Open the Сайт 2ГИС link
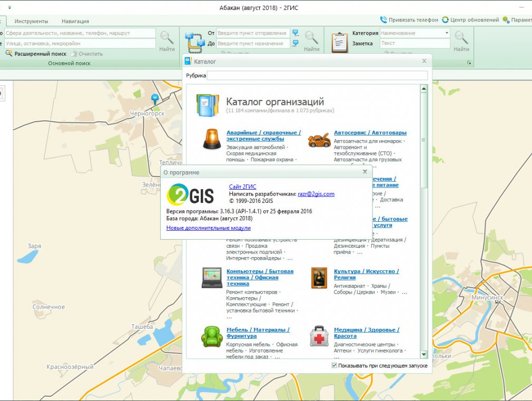This screenshot has height=401, width=532. point(243,187)
